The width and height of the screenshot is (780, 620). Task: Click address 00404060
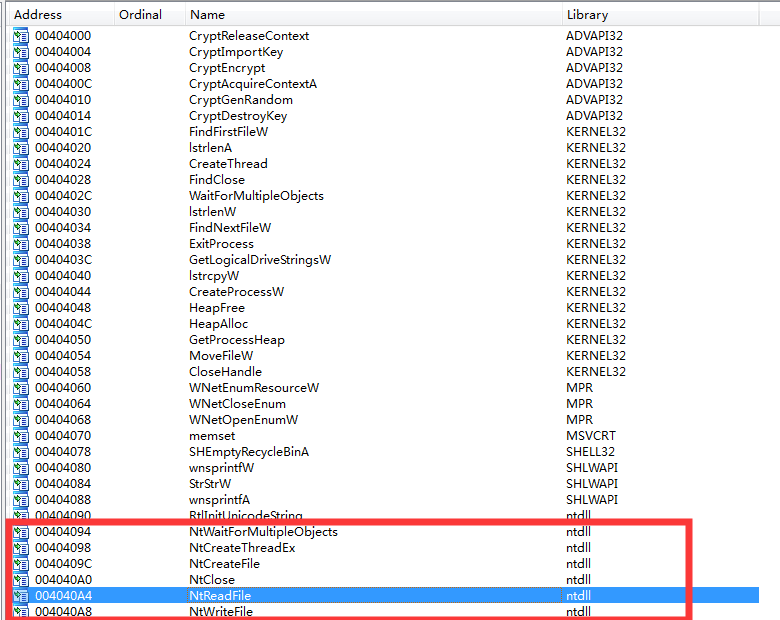(x=63, y=388)
